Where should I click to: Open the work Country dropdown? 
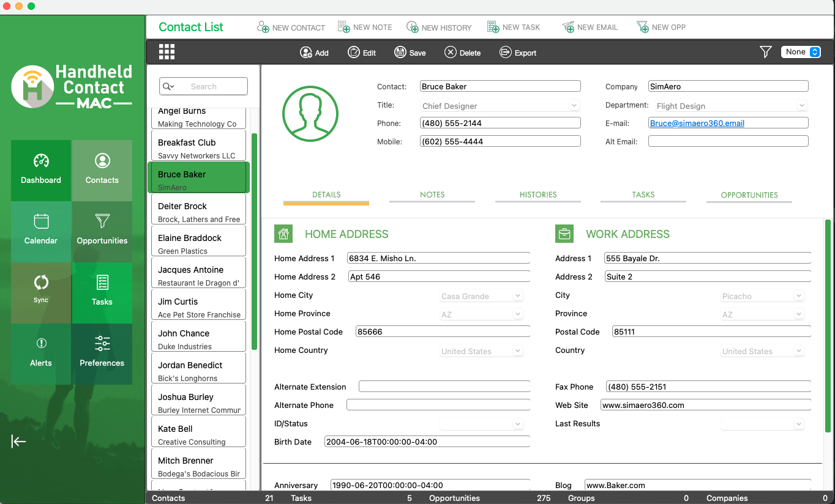(762, 351)
